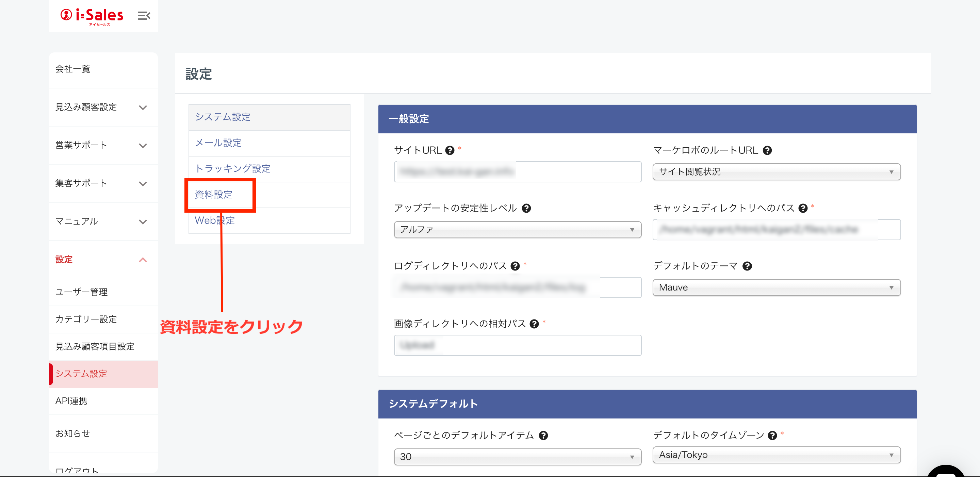Click help icon for デフォルトのタイムゾーン
The height and width of the screenshot is (477, 980).
pyautogui.click(x=772, y=435)
